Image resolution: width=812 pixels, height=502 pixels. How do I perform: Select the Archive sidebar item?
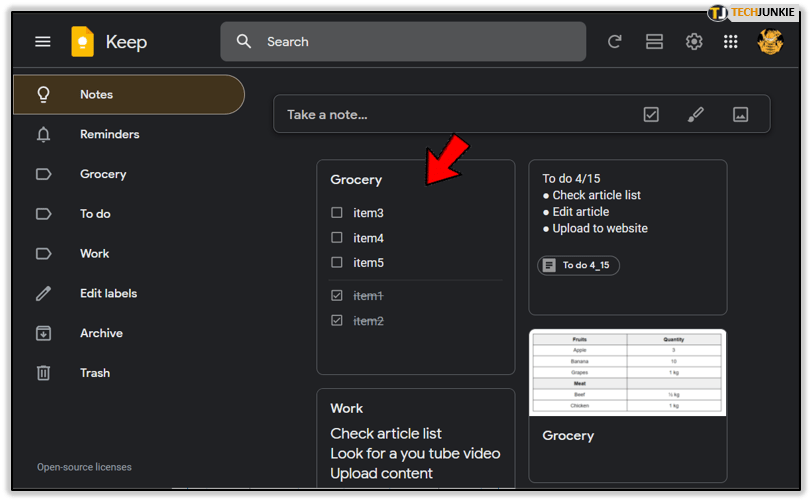click(x=101, y=333)
